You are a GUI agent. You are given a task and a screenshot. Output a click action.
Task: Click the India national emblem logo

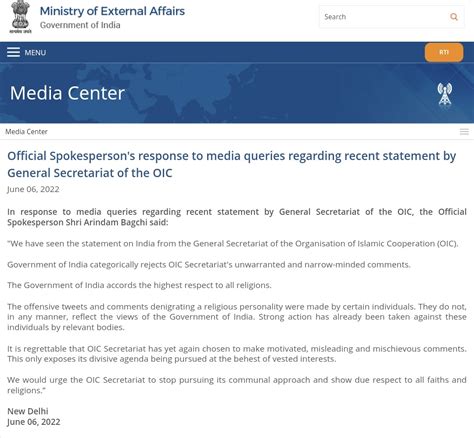21,17
